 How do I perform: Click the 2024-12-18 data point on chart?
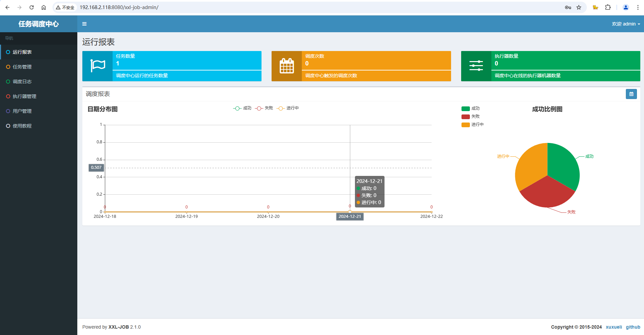pos(105,212)
